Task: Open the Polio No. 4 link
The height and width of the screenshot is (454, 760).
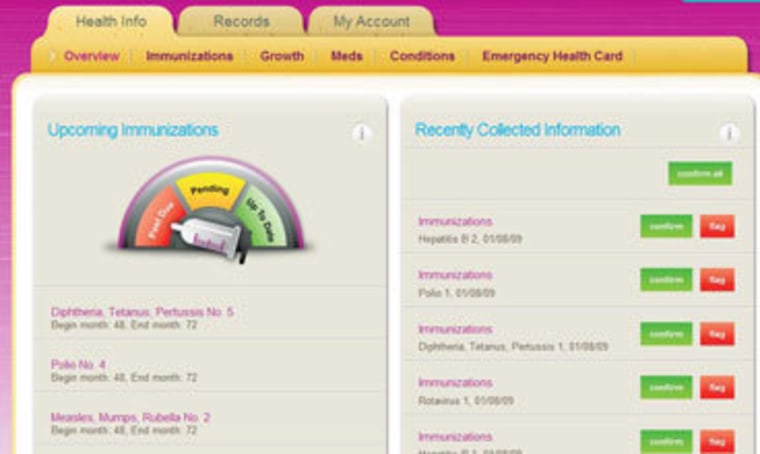Action: tap(78, 364)
